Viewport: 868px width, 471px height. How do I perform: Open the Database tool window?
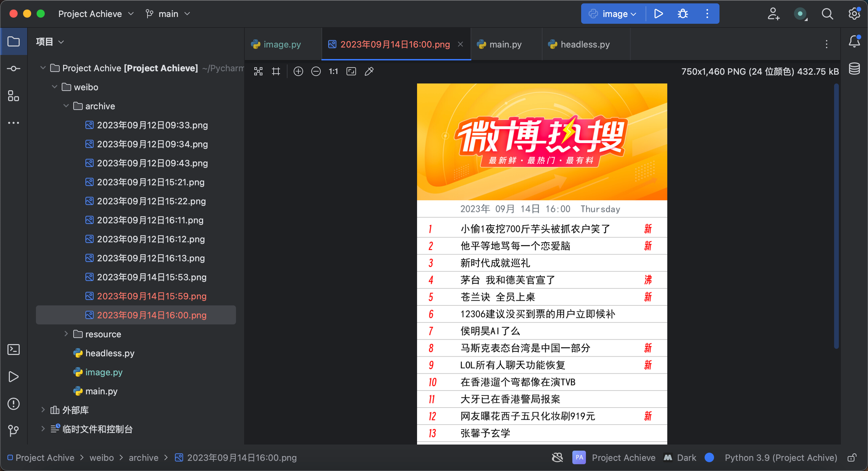(x=854, y=69)
